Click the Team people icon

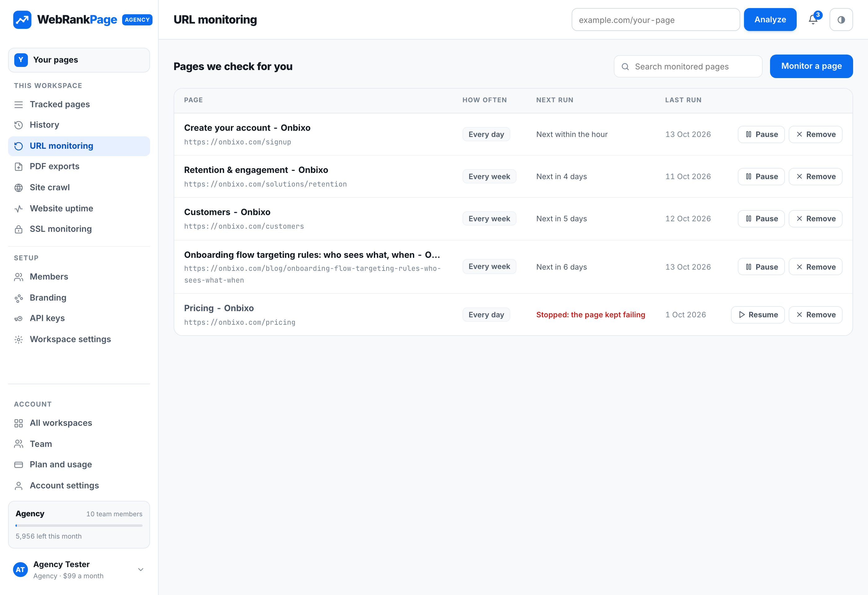pyautogui.click(x=19, y=444)
